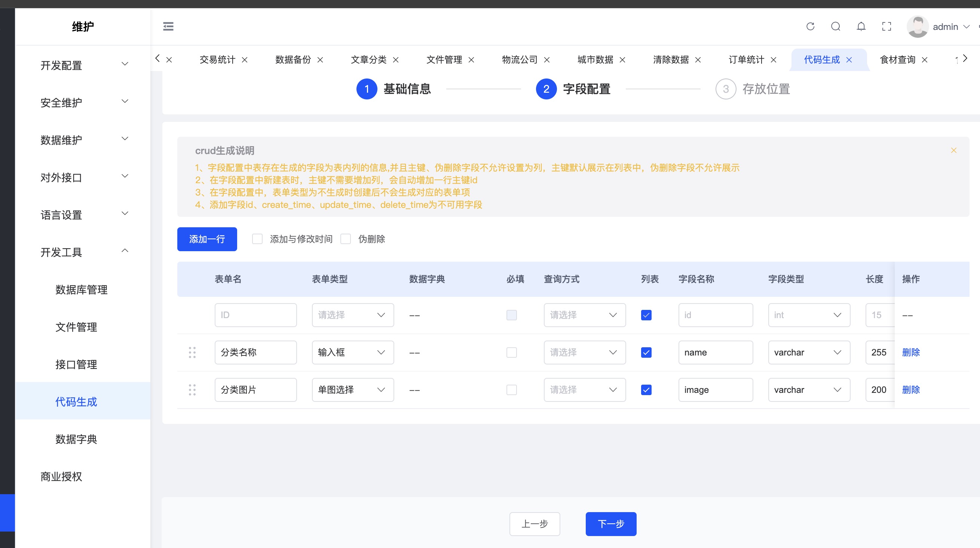Open 数据库管理 in sidebar
This screenshot has width=980, height=548.
pos(83,289)
